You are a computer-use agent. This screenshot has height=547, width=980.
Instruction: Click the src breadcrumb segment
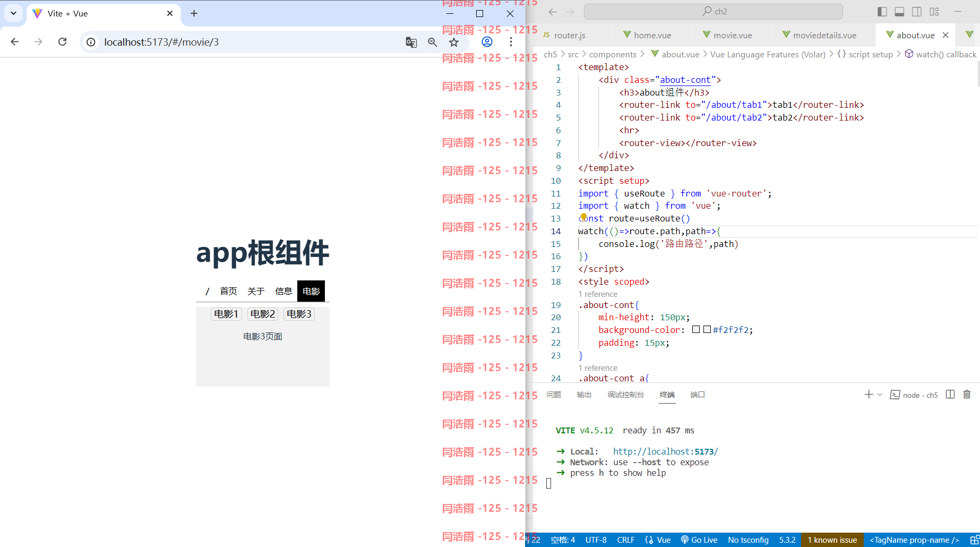tap(573, 54)
